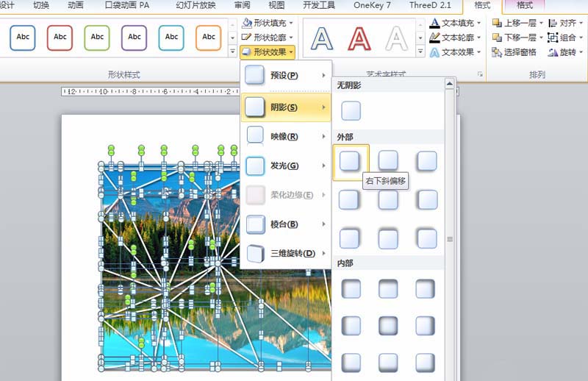Open the 形状轮廓 dropdown
This screenshot has height=381, width=588.
click(x=268, y=38)
